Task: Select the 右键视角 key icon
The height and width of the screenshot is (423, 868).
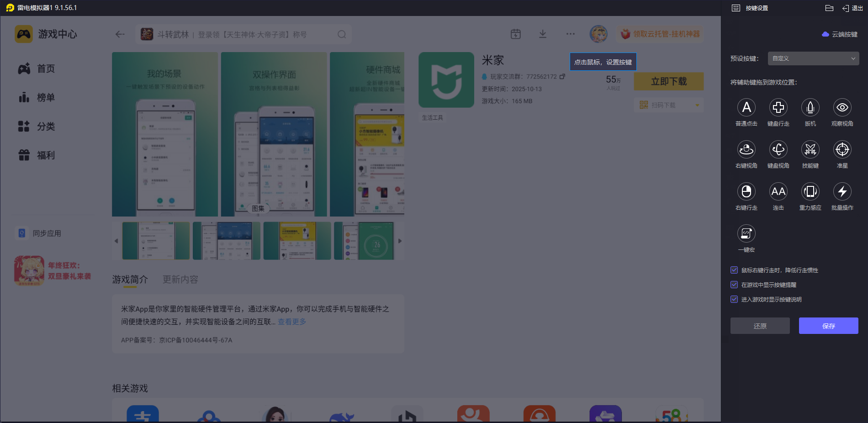Action: click(x=746, y=150)
